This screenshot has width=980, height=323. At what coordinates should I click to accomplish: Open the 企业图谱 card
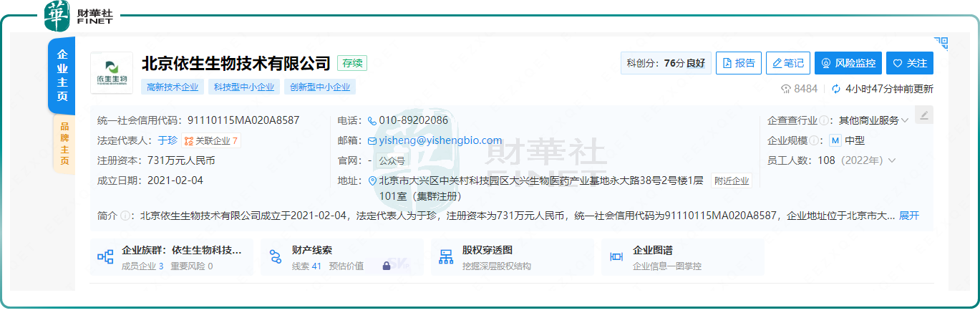(683, 257)
